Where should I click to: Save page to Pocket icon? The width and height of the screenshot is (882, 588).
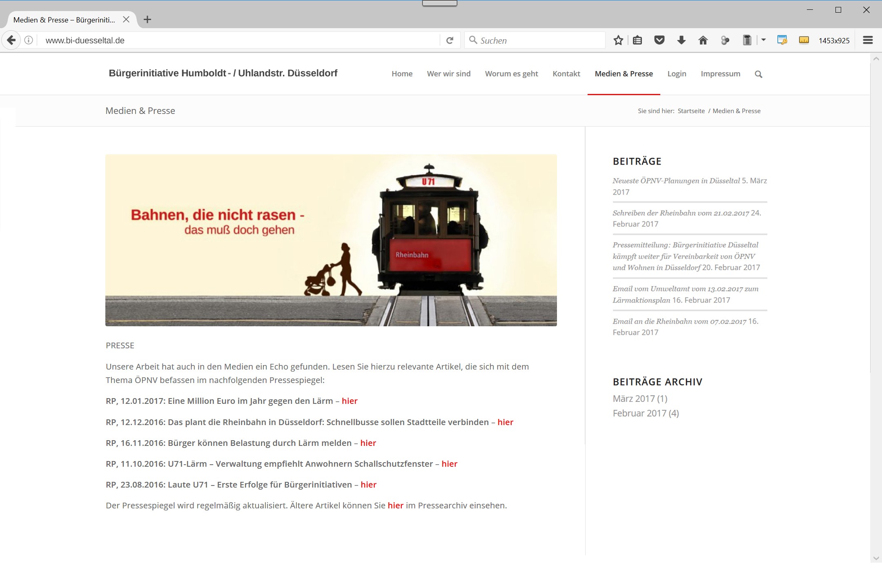(x=659, y=40)
